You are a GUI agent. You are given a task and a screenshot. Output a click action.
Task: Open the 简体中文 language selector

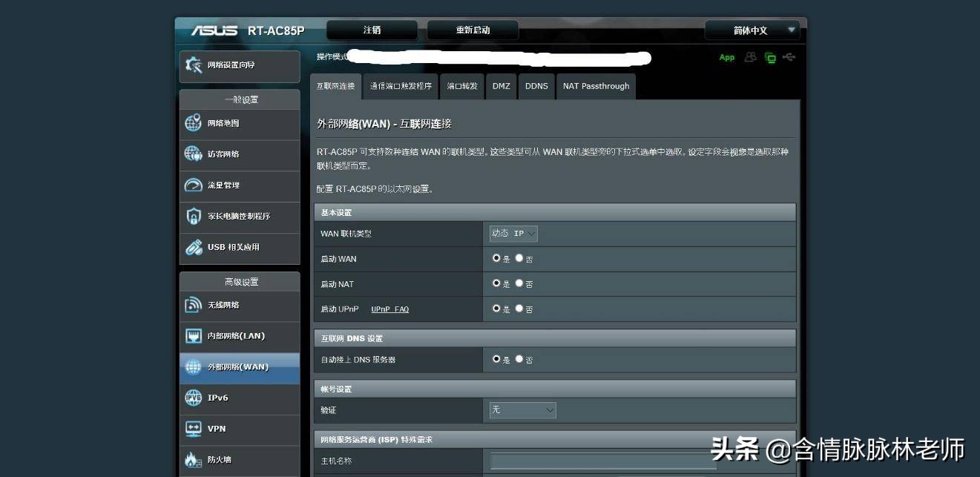(x=752, y=30)
